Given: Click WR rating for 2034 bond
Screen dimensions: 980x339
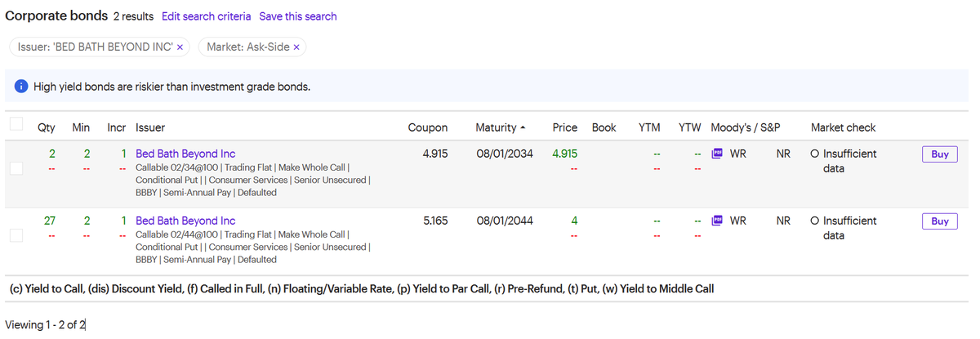Looking at the screenshot, I should coord(737,154).
